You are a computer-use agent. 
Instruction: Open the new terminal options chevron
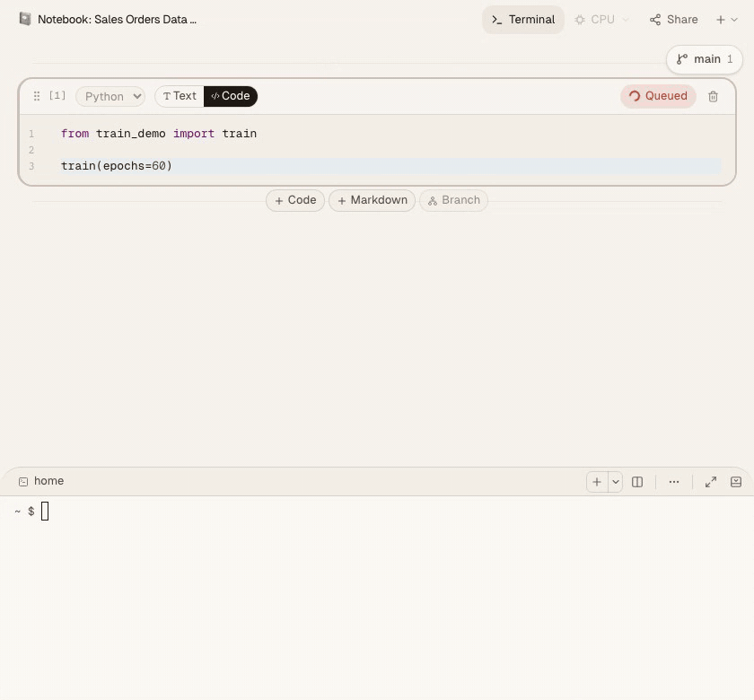pyautogui.click(x=616, y=482)
